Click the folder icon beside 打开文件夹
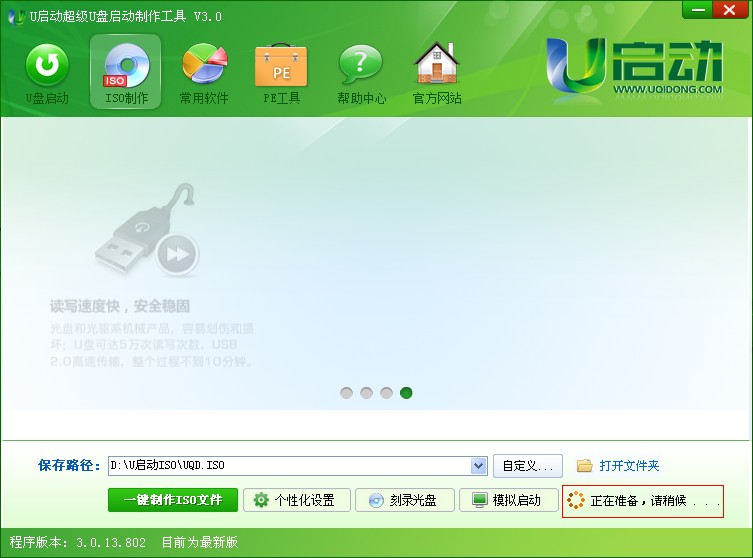The image size is (753, 558). [x=584, y=466]
